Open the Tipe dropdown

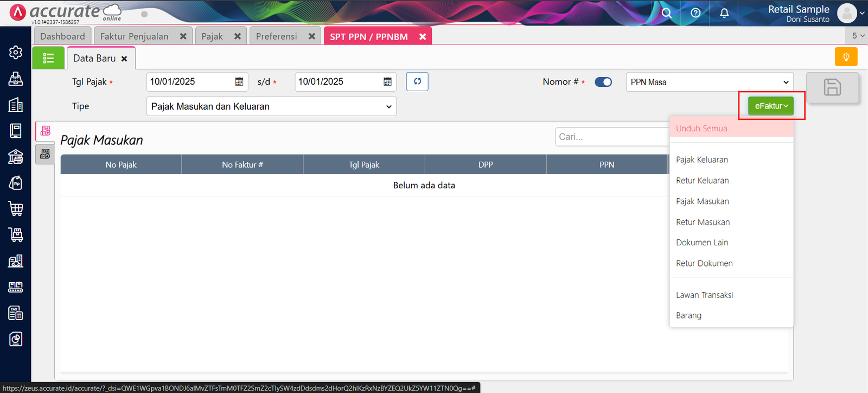click(x=271, y=106)
